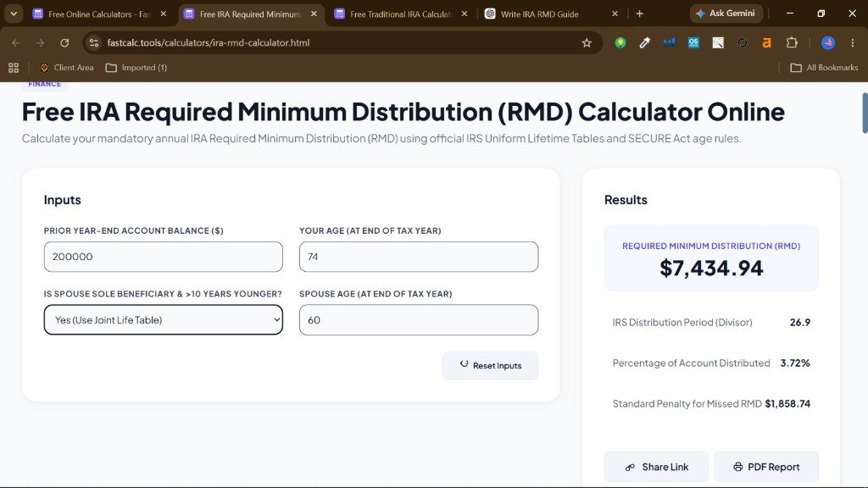Open the green circular extension icon
Viewport: 868px width, 488px height.
pyautogui.click(x=620, y=42)
